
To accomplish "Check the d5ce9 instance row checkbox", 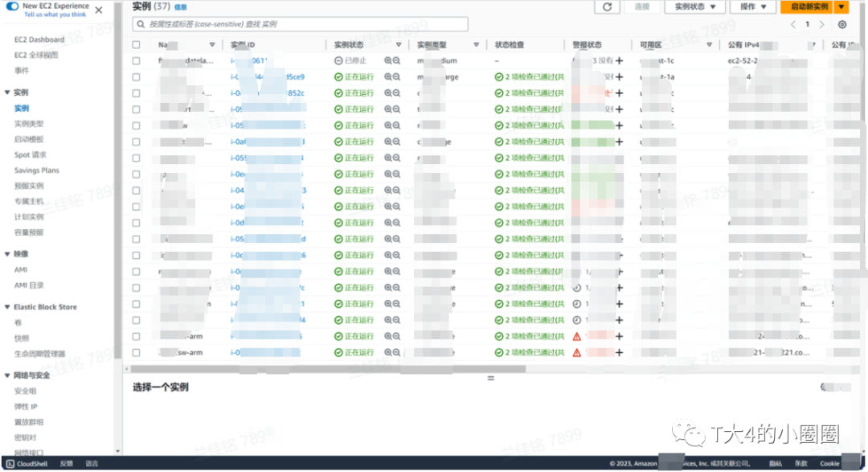I will tap(136, 77).
